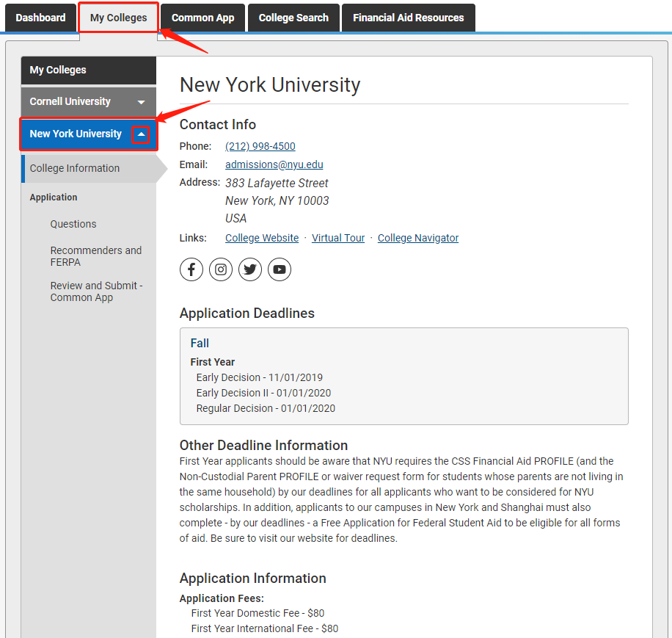Switch to the Dashboard tab

[40, 17]
